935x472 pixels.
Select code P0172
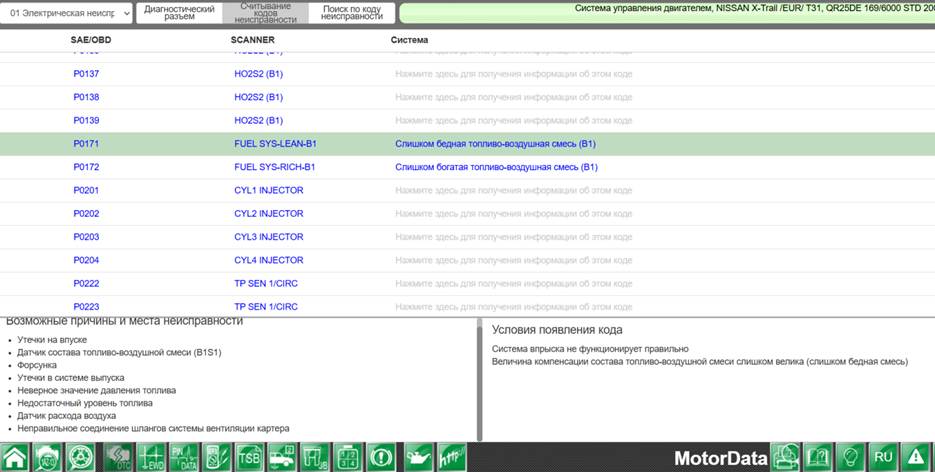click(x=86, y=167)
